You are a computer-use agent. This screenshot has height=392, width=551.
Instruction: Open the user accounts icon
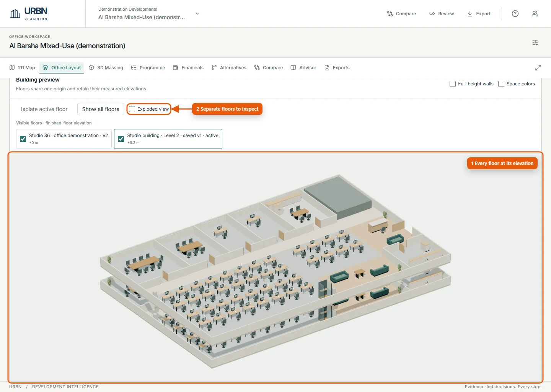click(535, 14)
